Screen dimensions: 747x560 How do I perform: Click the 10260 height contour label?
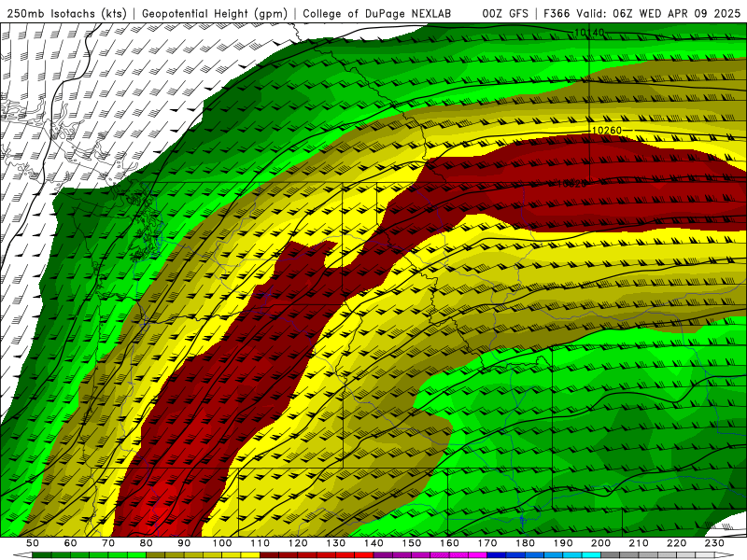[607, 130]
